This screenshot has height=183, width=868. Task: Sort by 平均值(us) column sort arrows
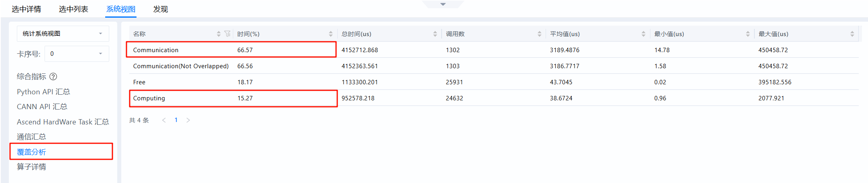tap(644, 34)
